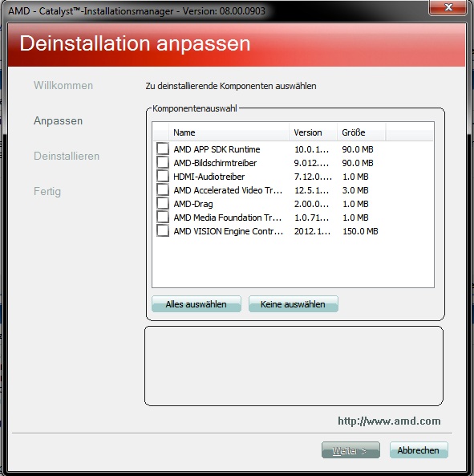
Task: Click the Alles auswählen button
Action: 196,304
